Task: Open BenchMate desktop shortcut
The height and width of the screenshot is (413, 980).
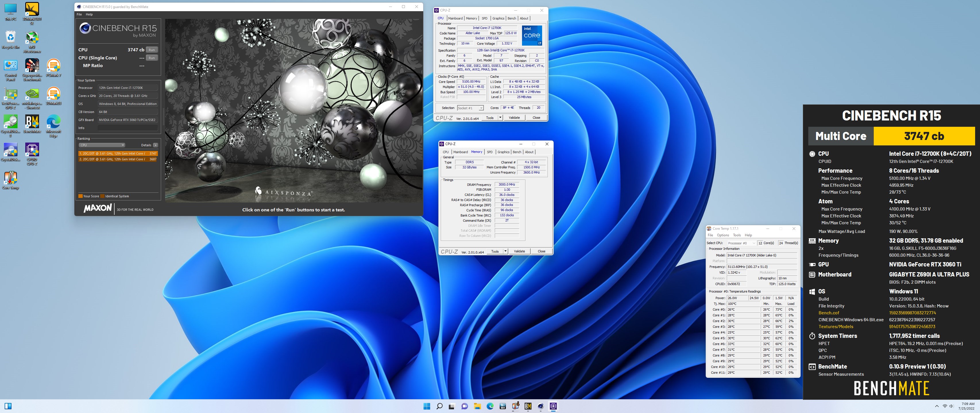Action: point(32,124)
